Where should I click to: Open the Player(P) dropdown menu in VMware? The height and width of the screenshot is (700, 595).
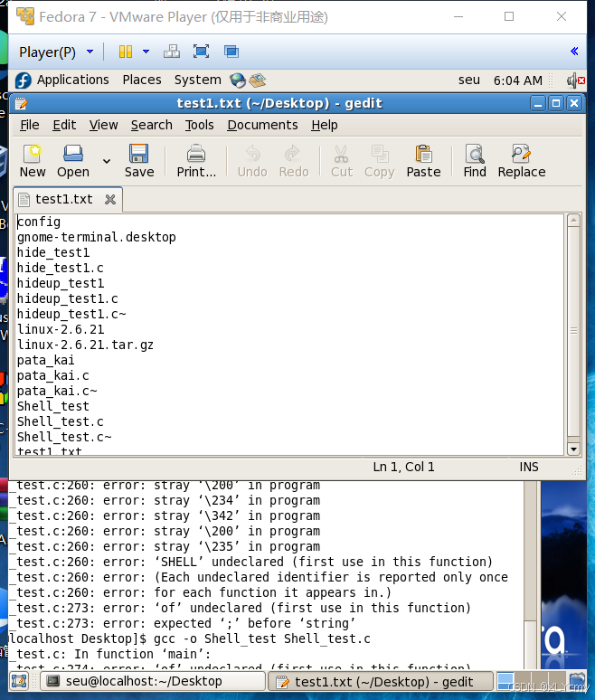pos(56,52)
